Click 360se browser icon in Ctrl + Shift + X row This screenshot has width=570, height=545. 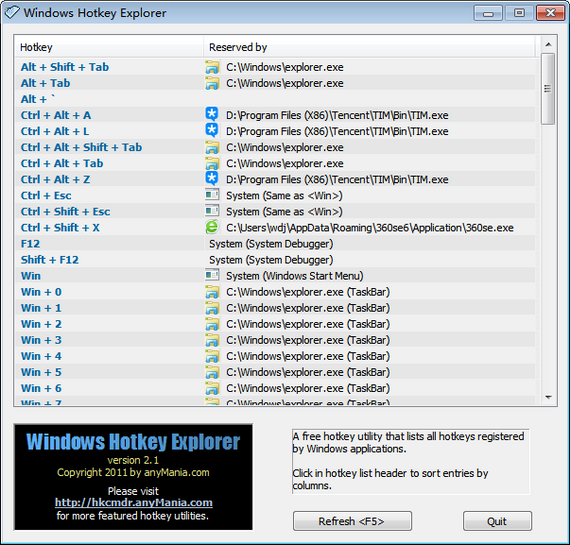pyautogui.click(x=212, y=227)
